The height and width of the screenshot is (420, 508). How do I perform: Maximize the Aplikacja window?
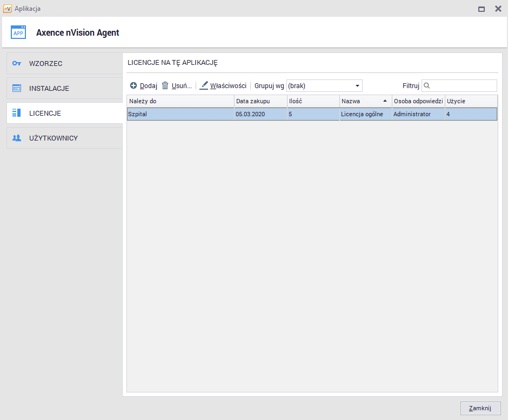point(482,9)
